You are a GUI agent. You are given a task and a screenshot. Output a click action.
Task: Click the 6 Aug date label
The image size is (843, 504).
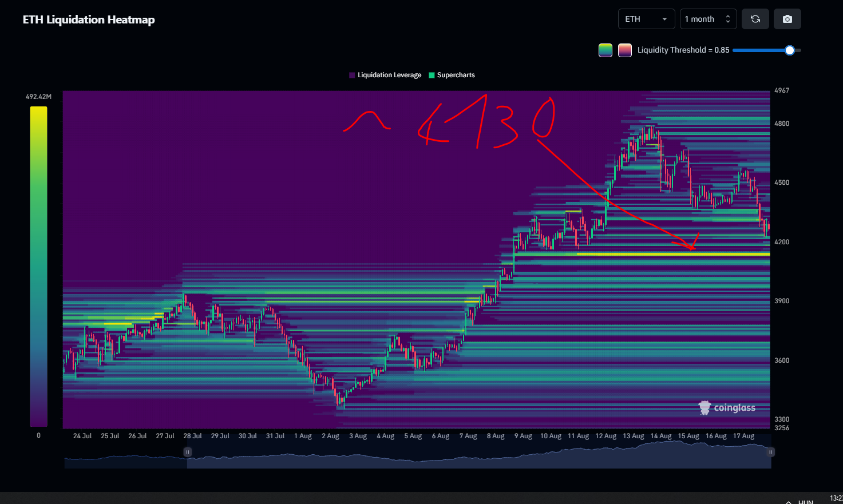pos(440,436)
